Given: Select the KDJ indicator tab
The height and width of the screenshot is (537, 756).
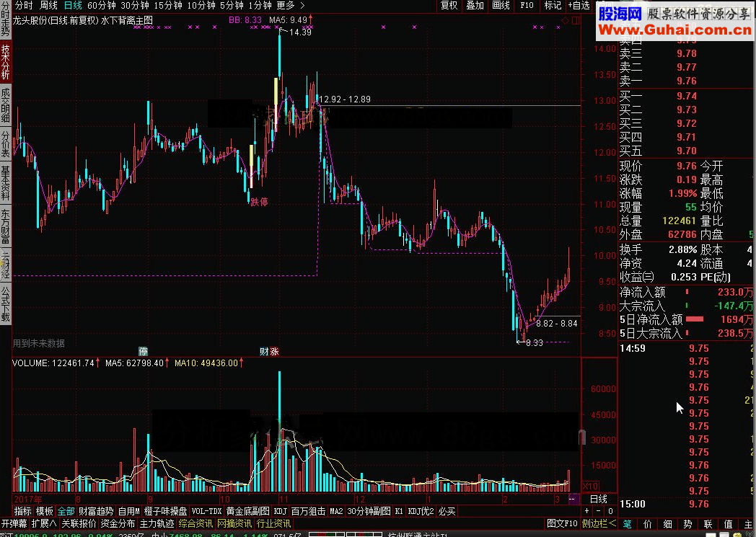Looking at the screenshot, I should pyautogui.click(x=280, y=511).
